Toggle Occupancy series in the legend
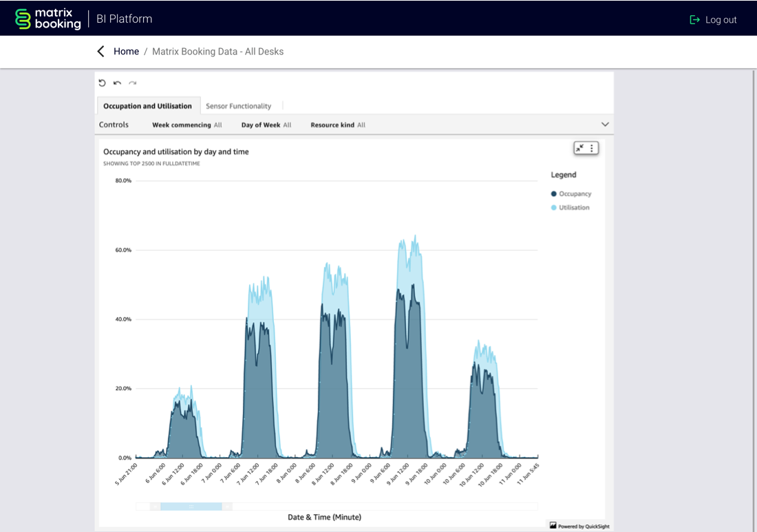 pyautogui.click(x=571, y=194)
